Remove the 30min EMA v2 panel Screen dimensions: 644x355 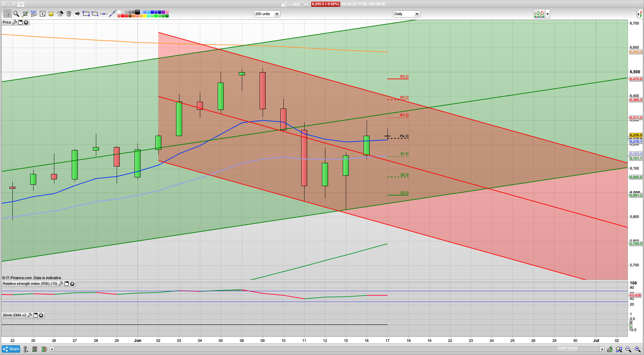[x=41, y=315]
